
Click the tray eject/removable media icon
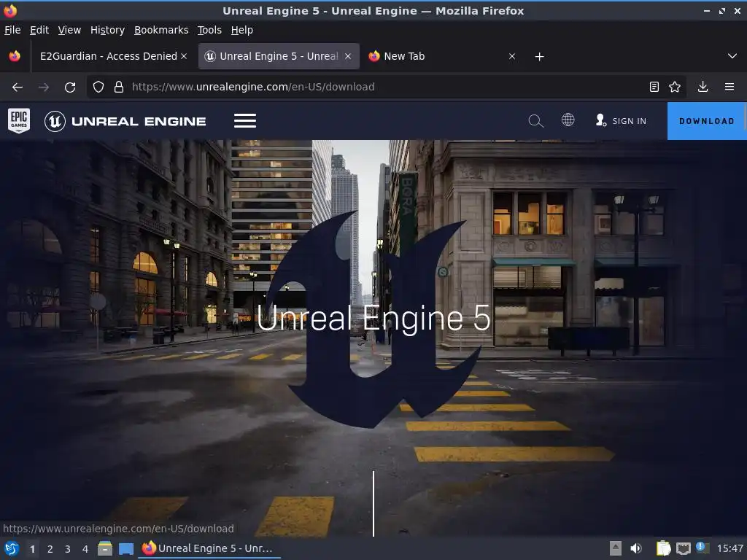pos(616,548)
